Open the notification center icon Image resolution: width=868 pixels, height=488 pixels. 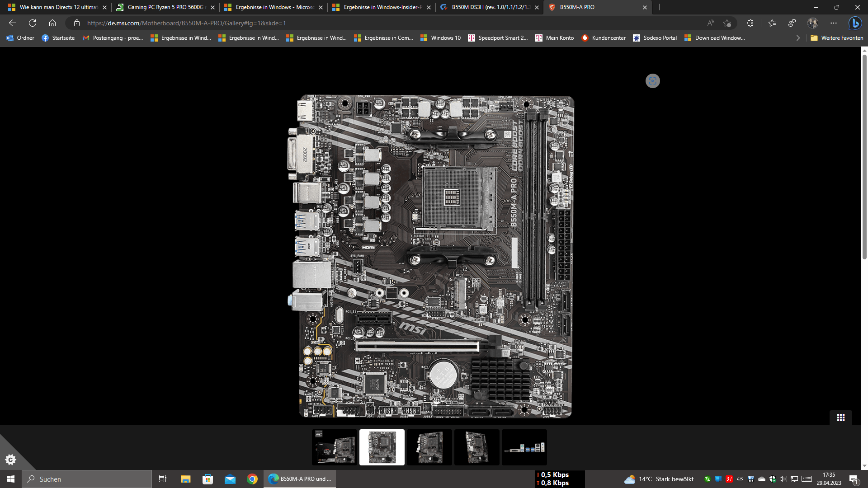[854, 479]
